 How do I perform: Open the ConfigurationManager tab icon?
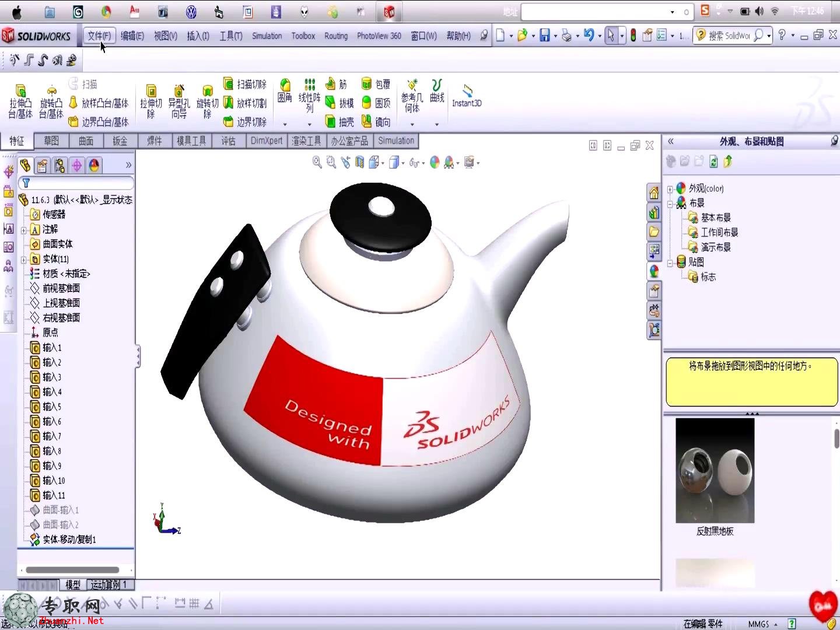click(x=60, y=166)
